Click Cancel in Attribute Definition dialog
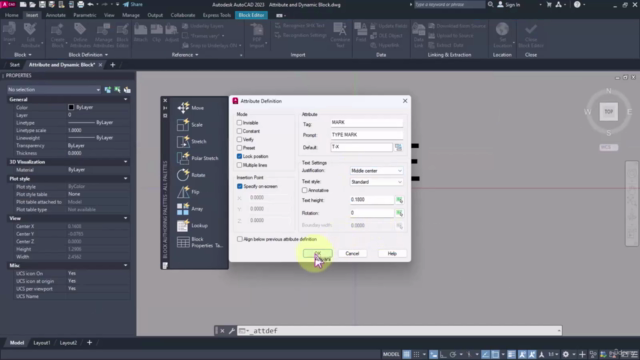The height and width of the screenshot is (360, 640). pyautogui.click(x=352, y=253)
